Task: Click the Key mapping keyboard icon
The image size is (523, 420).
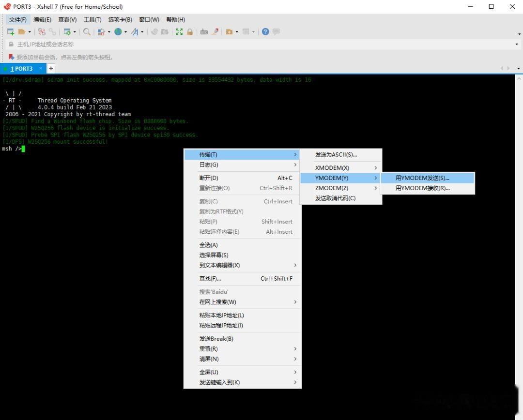Action: point(204,31)
